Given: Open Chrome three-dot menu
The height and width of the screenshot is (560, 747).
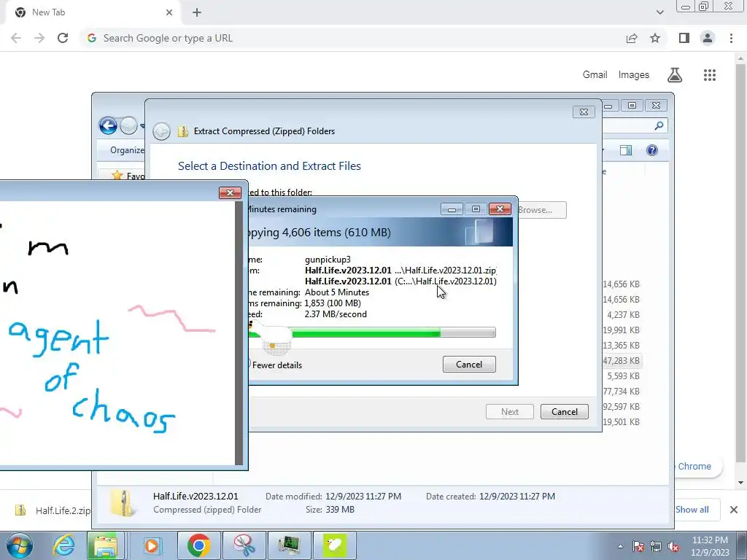Looking at the screenshot, I should 731,38.
